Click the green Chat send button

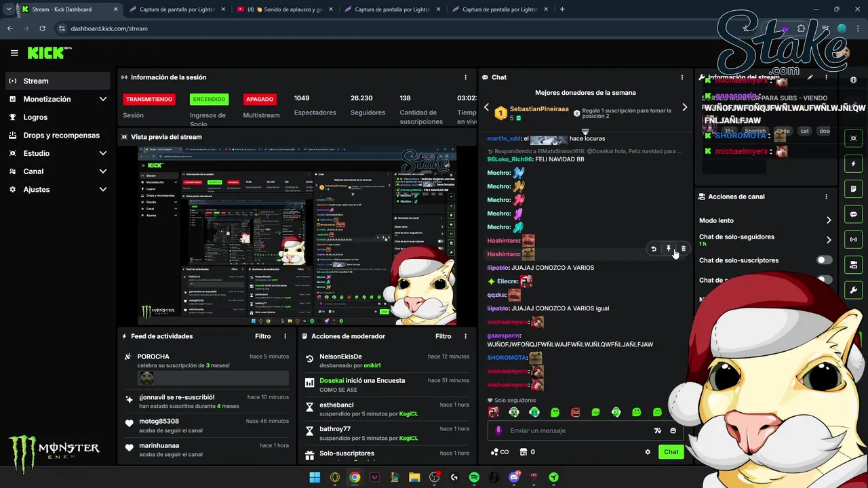(x=671, y=452)
